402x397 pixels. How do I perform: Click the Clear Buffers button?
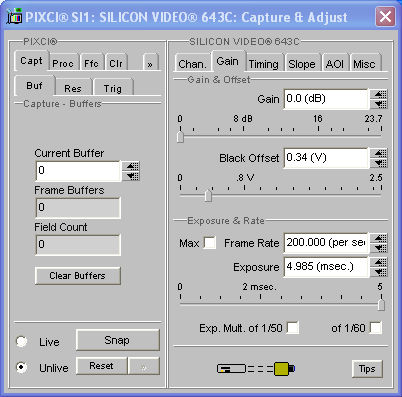[x=78, y=276]
